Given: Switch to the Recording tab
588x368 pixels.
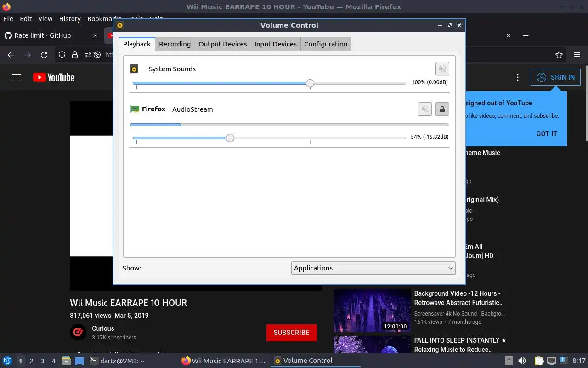Looking at the screenshot, I should click(x=175, y=44).
